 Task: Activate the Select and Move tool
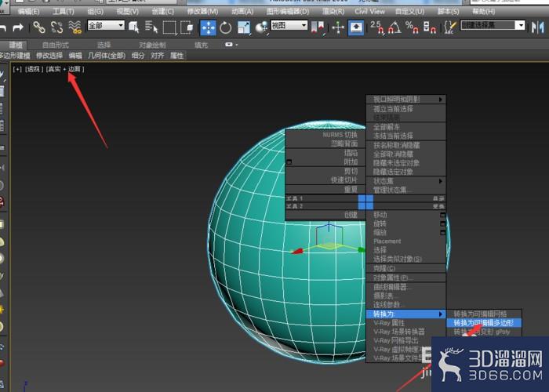coord(208,27)
